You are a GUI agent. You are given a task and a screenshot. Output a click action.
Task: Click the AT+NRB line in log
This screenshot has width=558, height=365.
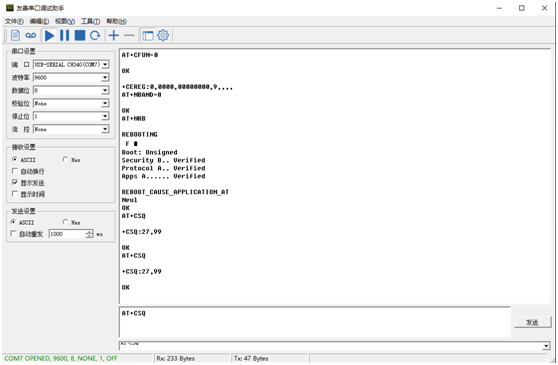[133, 118]
